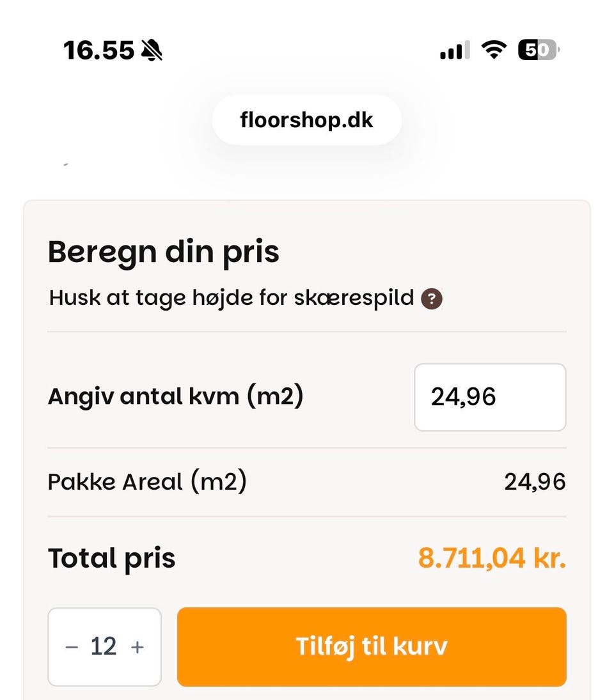Tap the 16.55 clock in status bar
The image size is (614, 700).
coord(99,50)
